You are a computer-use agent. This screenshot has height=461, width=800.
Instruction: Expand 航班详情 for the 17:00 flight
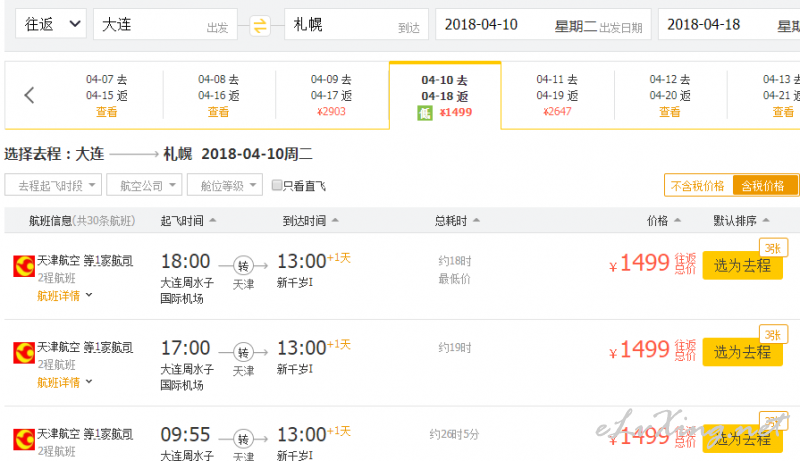(x=64, y=382)
